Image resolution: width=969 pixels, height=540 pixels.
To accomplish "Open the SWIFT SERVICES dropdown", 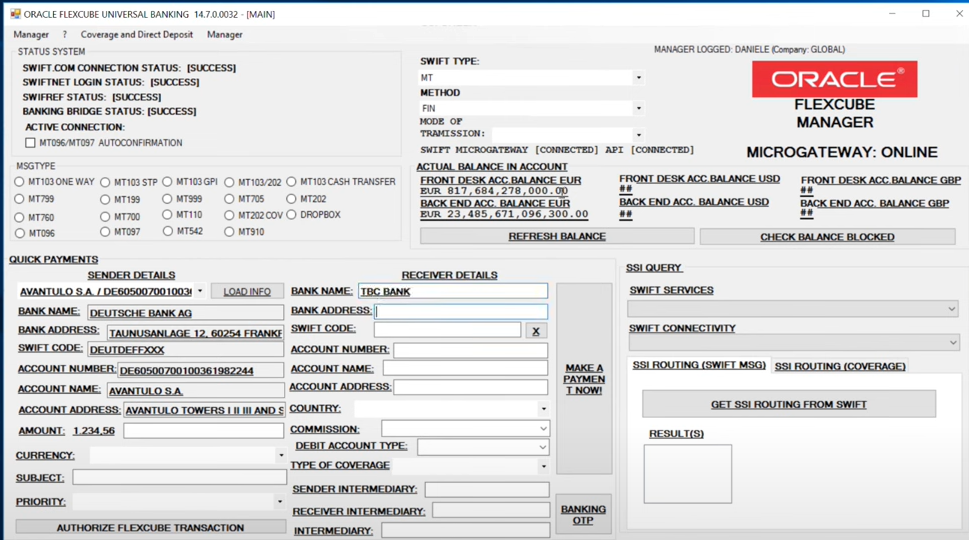I will (794, 309).
